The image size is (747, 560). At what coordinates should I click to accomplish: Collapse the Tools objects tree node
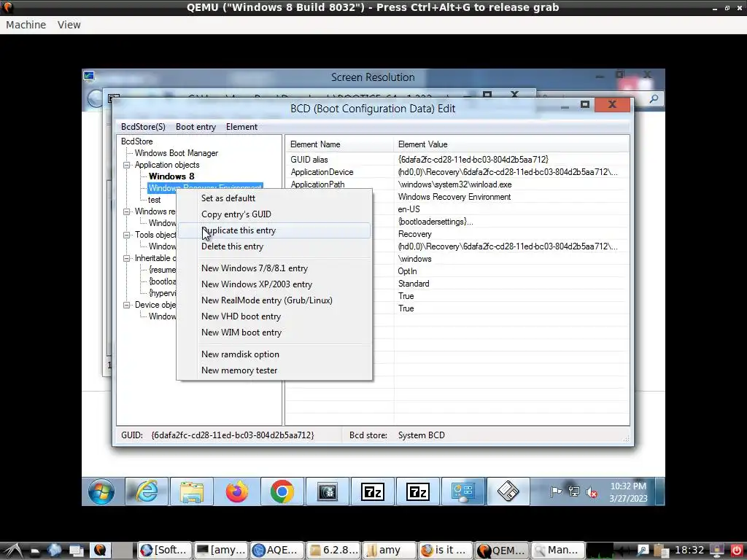(x=127, y=235)
